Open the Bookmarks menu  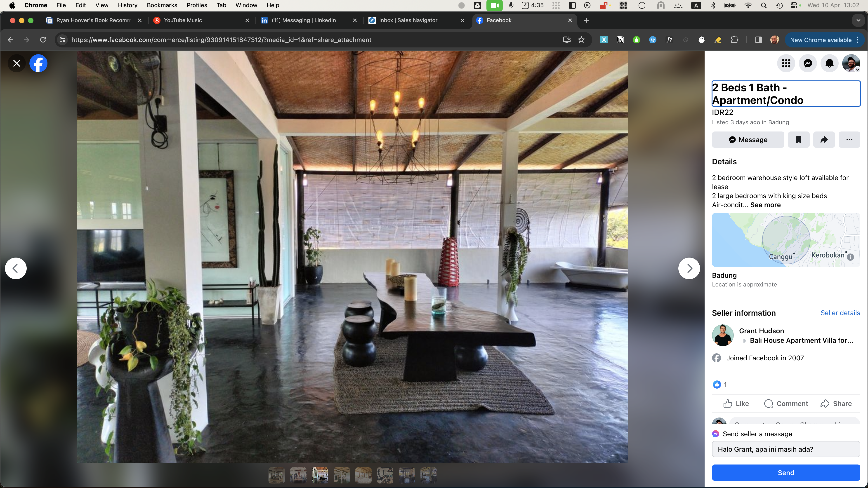pos(162,5)
